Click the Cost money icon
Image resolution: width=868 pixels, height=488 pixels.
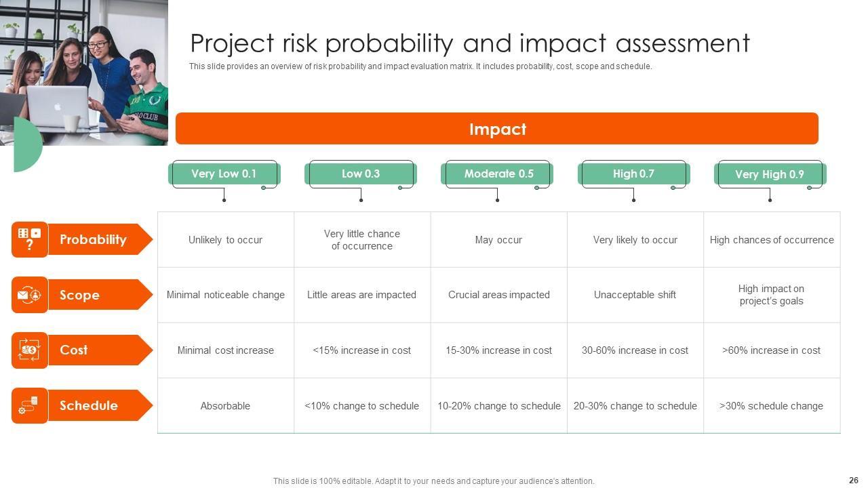(x=29, y=350)
